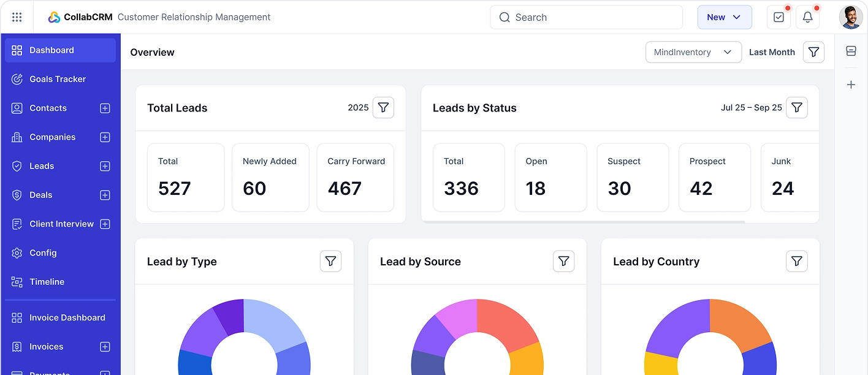
Task: Open the Goals Tracker section icon
Action: point(17,78)
